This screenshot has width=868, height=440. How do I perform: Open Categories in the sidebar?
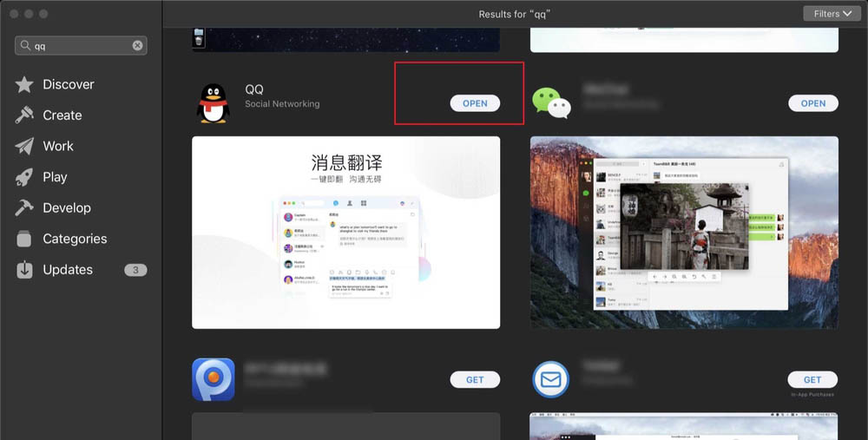point(75,239)
